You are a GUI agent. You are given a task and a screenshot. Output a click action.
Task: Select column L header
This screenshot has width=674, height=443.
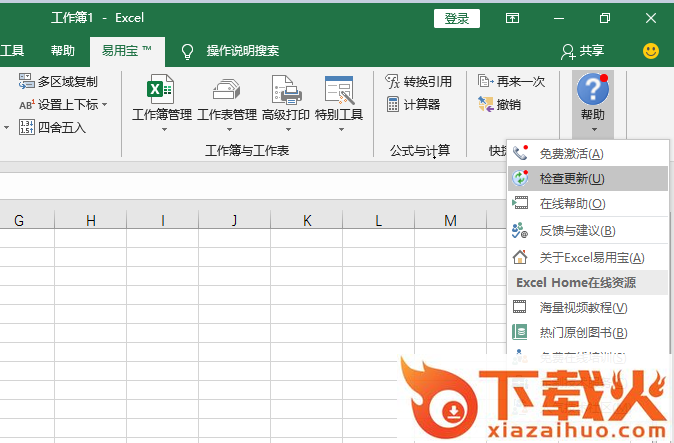click(378, 220)
